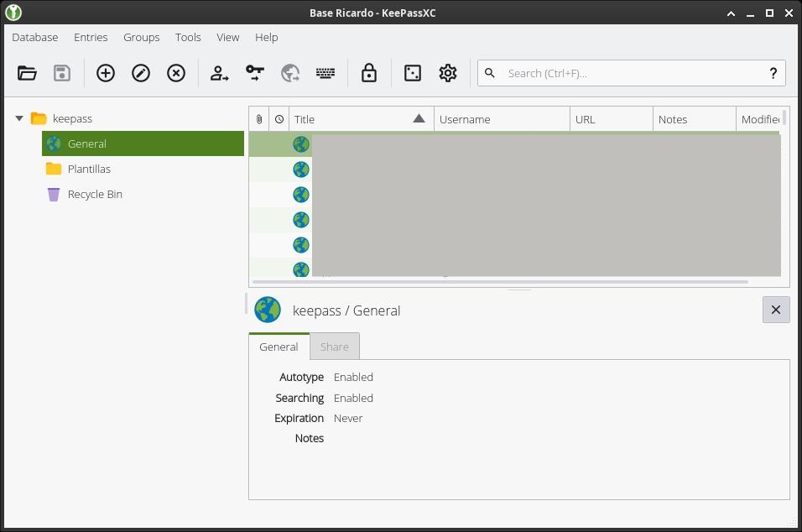Open password generator dice icon
802x532 pixels.
click(412, 73)
